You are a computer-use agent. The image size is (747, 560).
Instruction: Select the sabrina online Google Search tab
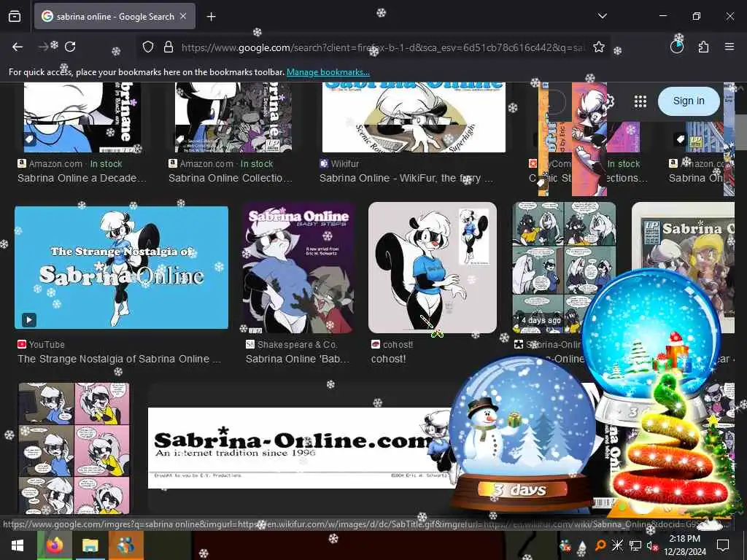point(115,16)
